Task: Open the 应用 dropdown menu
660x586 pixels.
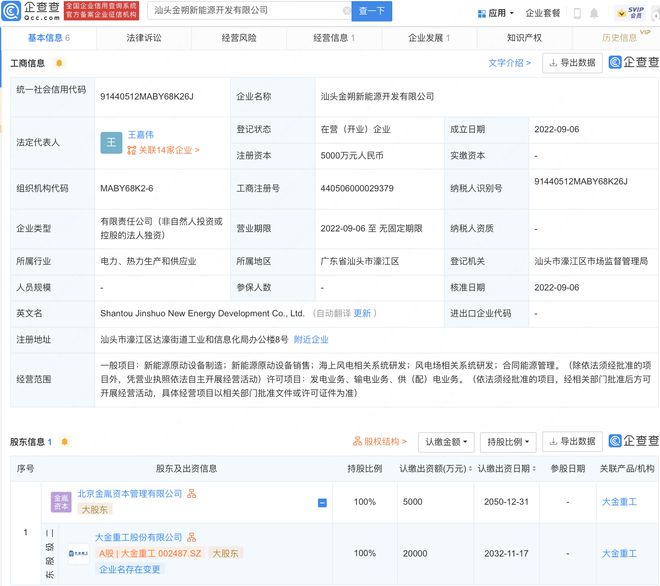Action: point(496,13)
